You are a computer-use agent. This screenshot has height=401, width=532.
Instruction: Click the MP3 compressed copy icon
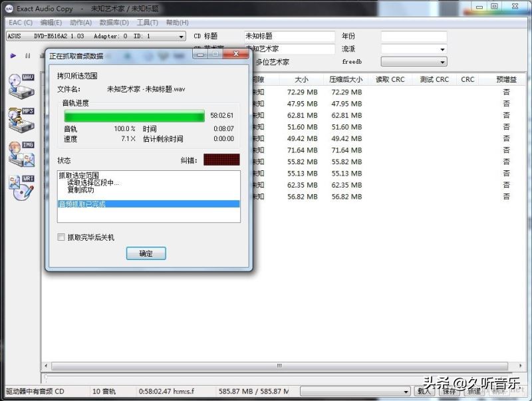(x=21, y=120)
